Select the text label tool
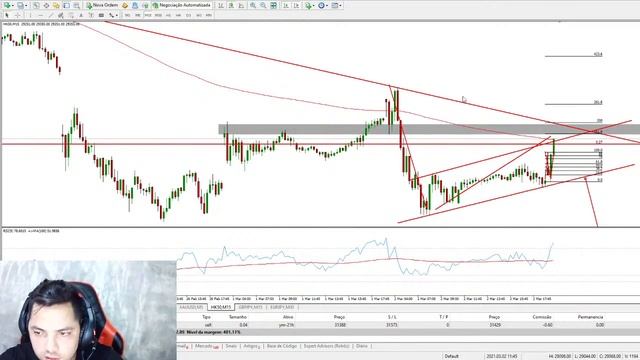Image resolution: width=640 pixels, height=360 pixels. (91, 15)
